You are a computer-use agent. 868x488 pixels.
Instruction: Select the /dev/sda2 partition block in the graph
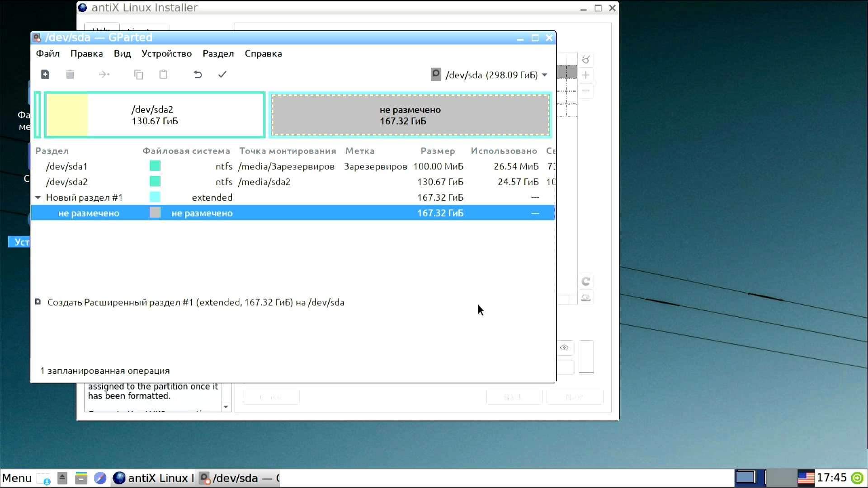[154, 115]
